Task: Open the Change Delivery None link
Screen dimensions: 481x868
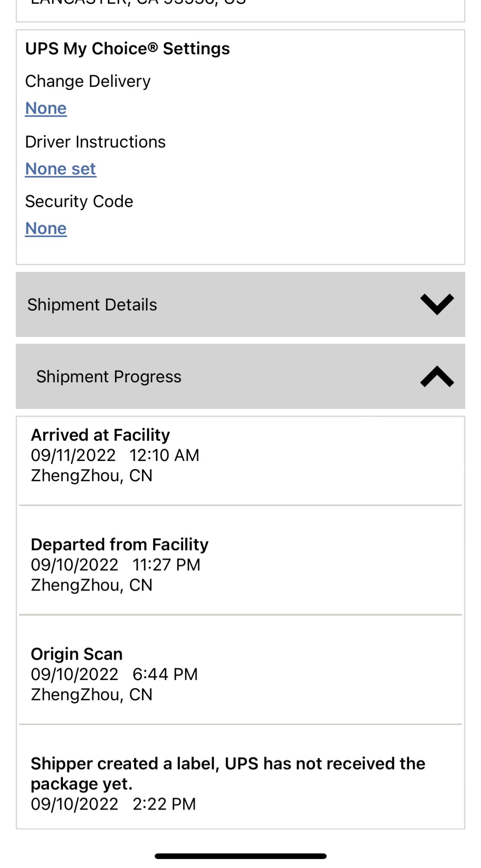Action: pyautogui.click(x=46, y=108)
